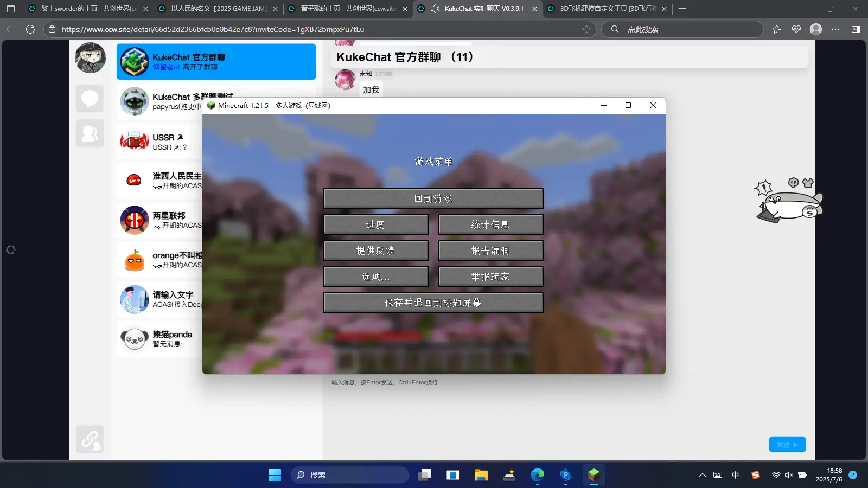Click Sogou input tray icon
The image size is (868, 488).
tap(756, 475)
